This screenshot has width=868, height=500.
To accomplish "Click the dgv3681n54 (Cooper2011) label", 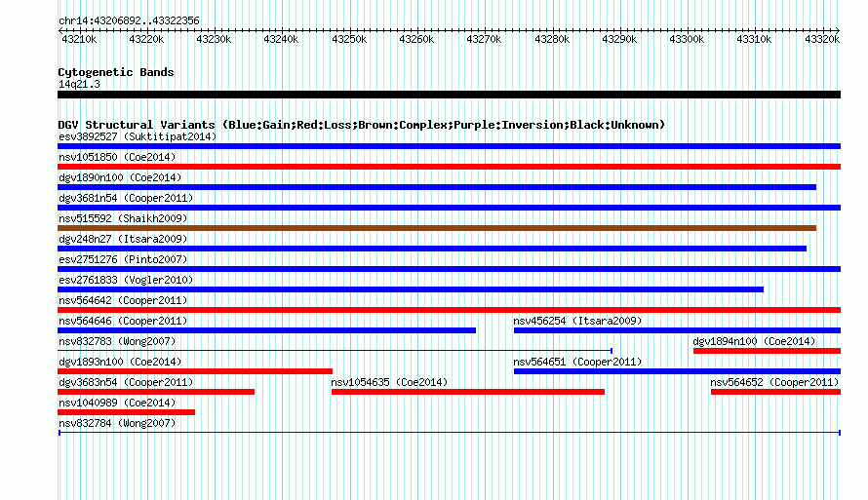I will (x=126, y=198).
